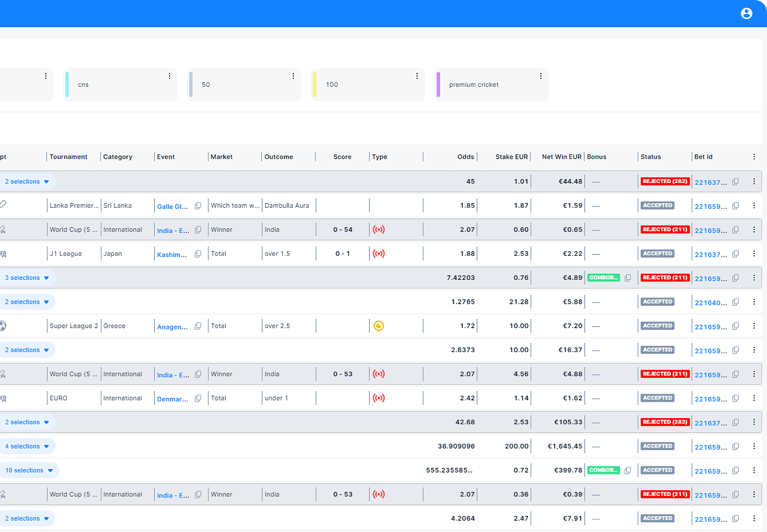Click the over 1.5 outcome cell
The image size is (767, 532).
point(277,254)
